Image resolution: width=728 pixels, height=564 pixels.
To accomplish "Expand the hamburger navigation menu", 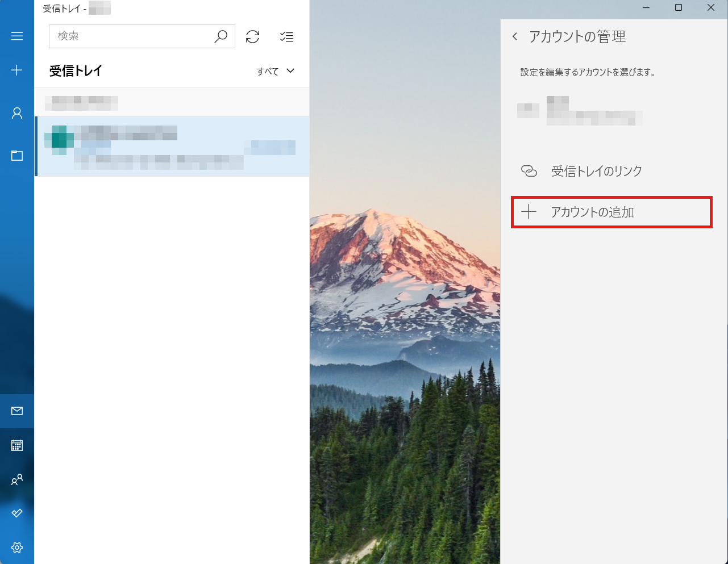I will pos(17,36).
